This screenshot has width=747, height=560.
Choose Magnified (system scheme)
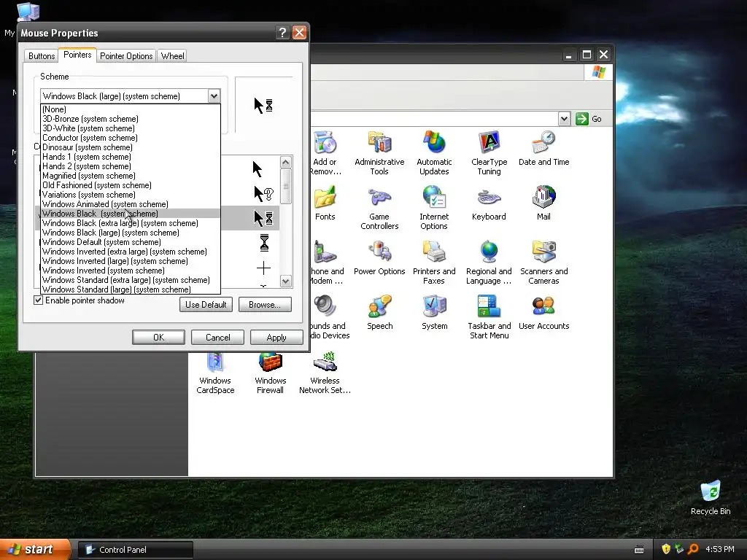(130, 176)
